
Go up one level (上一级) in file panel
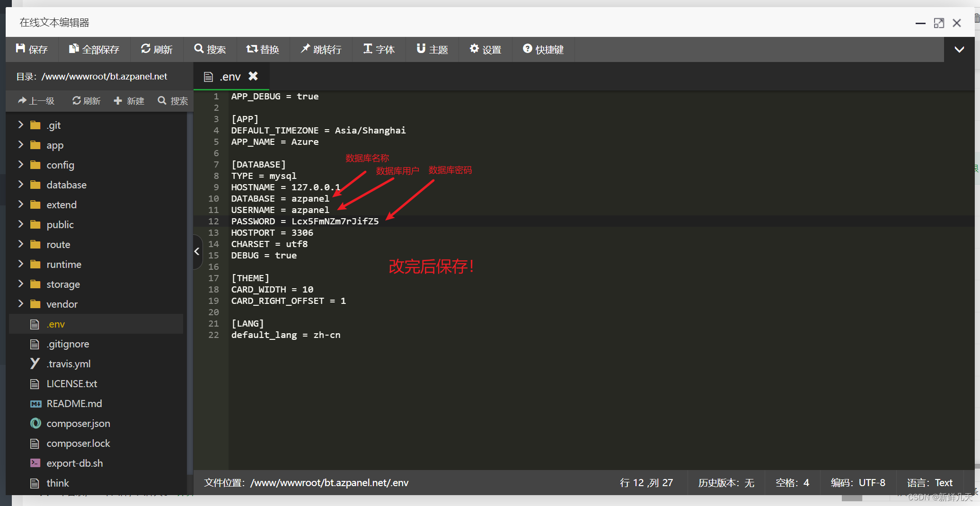pos(36,101)
